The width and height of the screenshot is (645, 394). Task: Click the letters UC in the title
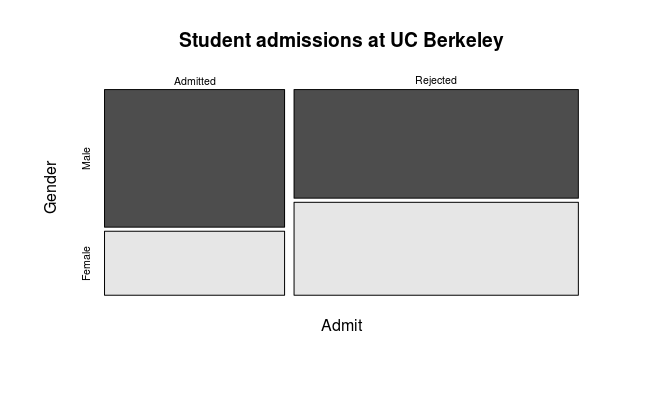404,40
